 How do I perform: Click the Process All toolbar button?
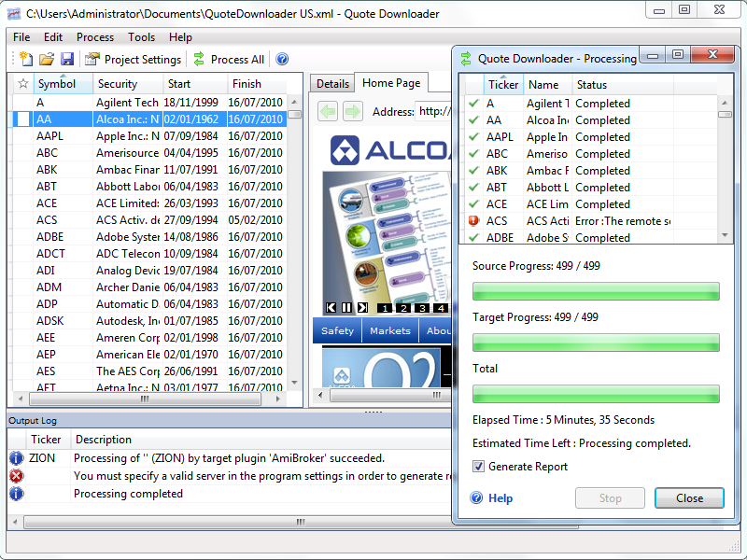(x=228, y=59)
